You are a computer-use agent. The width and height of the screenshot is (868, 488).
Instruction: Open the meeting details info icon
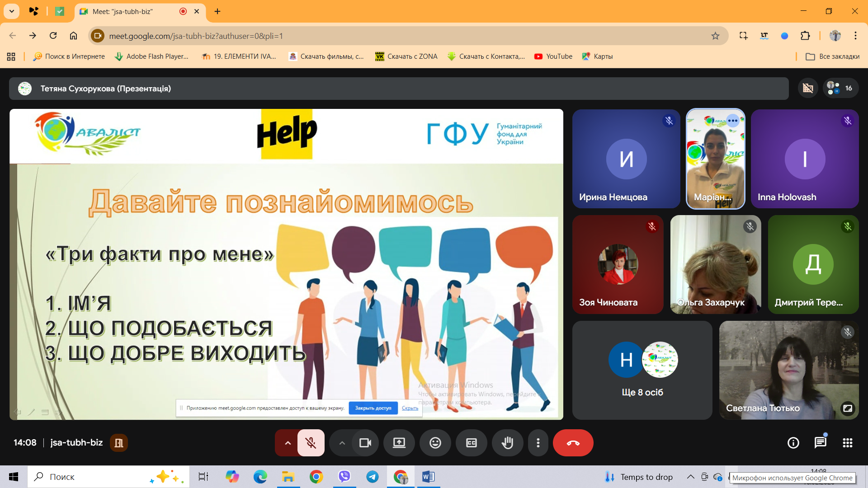793,443
